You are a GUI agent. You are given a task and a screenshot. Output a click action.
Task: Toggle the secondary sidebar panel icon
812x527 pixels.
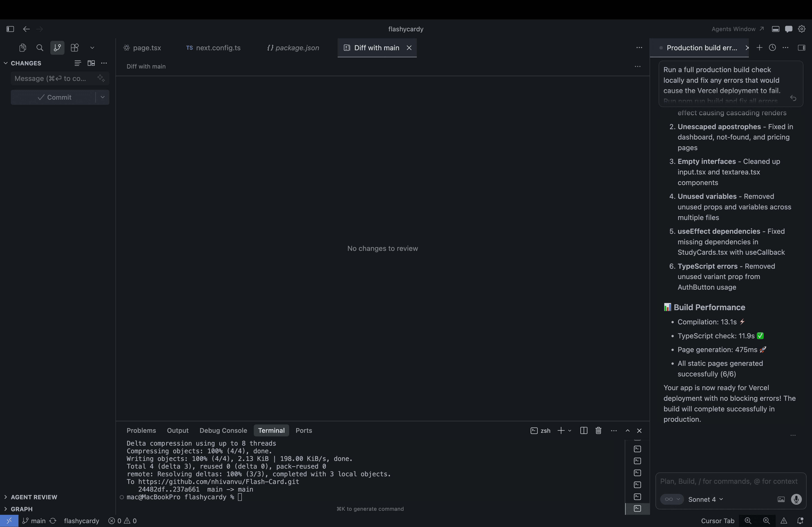pyautogui.click(x=802, y=48)
